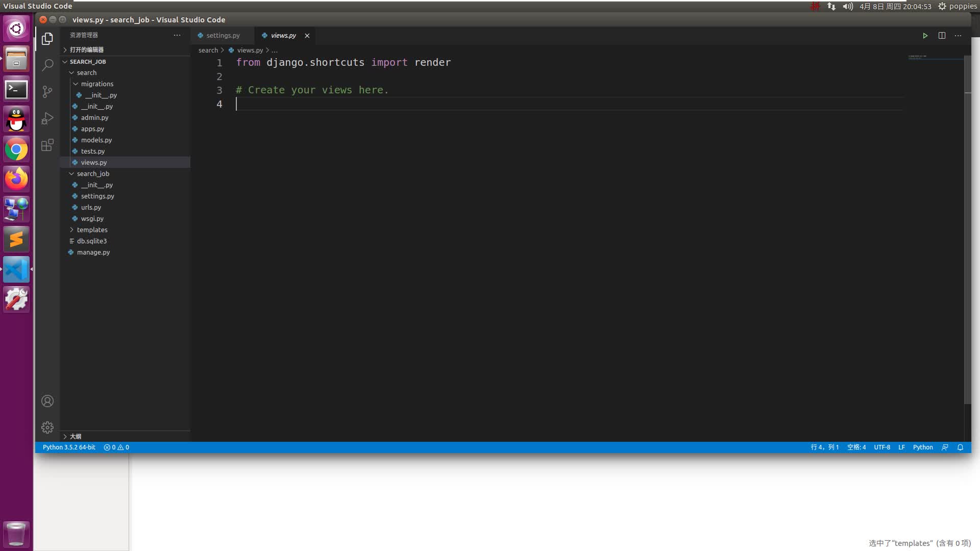The width and height of the screenshot is (980, 551).
Task: Launch Firefox from the launcher
Action: pos(16,179)
